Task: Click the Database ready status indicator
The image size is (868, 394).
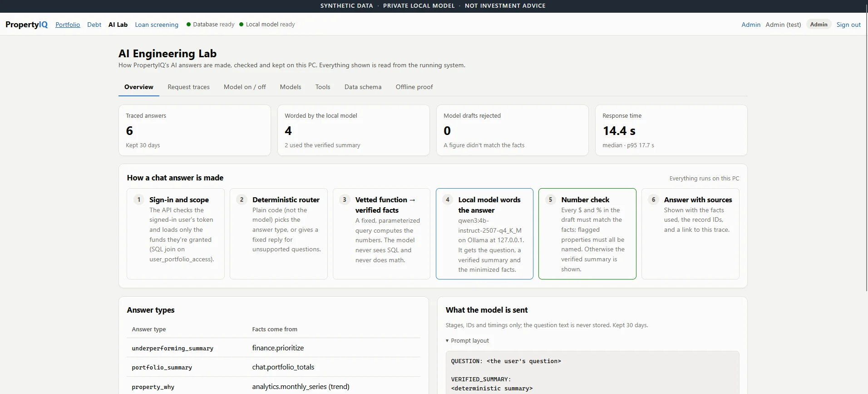Action: coord(211,25)
